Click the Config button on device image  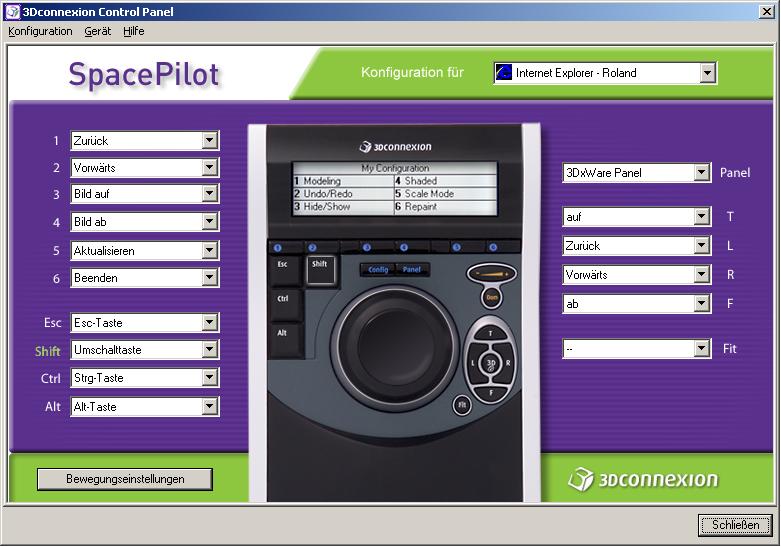(378, 270)
